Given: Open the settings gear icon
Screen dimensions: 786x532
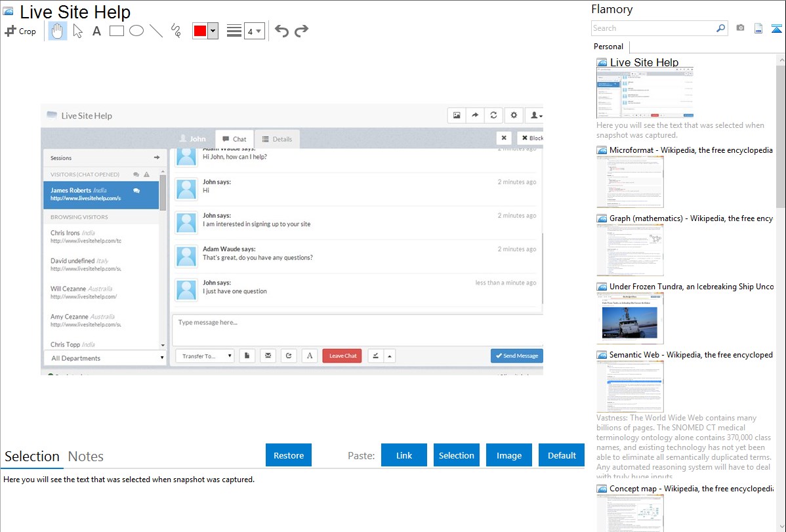Looking at the screenshot, I should 514,115.
